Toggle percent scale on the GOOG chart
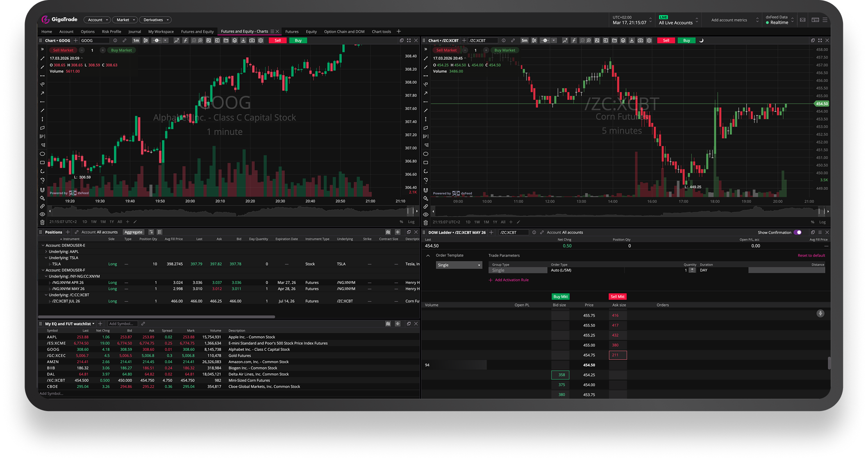The image size is (868, 461). [401, 222]
